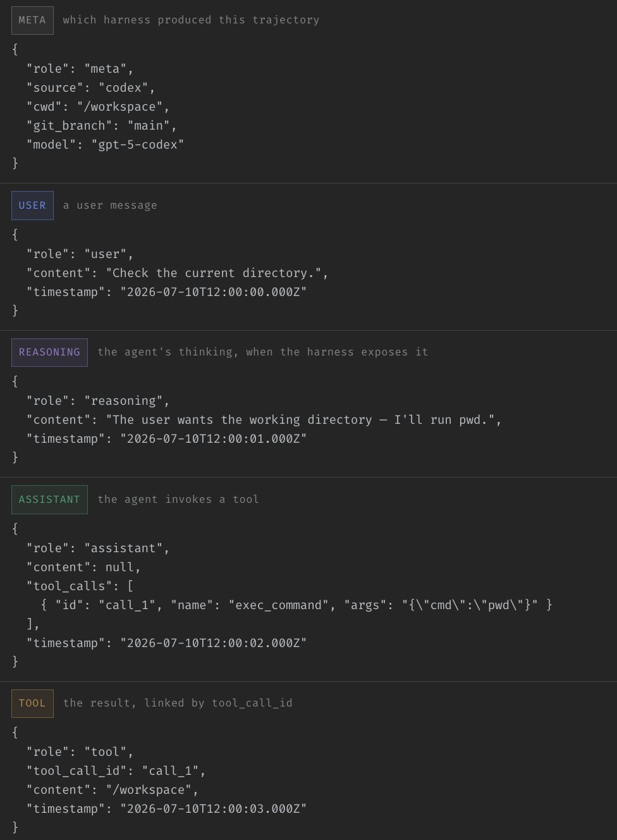
Task: Click the description "which harness produced this trajectory"
Action: click(191, 20)
